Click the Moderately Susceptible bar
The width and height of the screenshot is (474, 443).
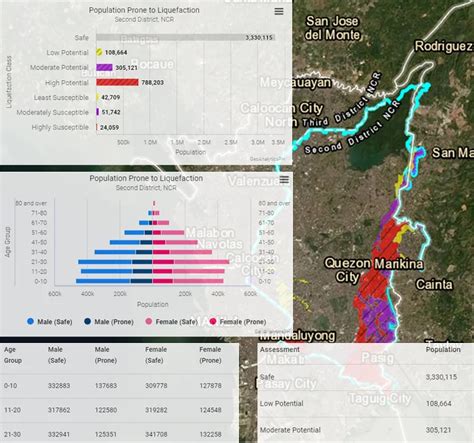[98, 112]
